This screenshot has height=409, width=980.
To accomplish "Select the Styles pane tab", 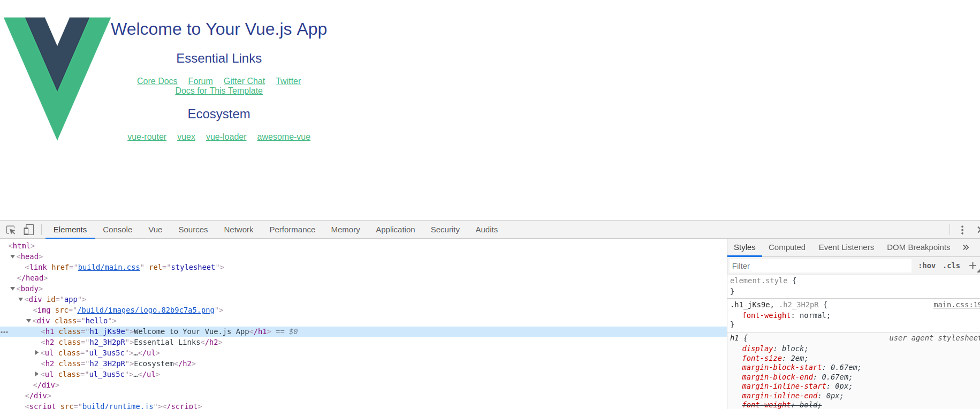I will tap(745, 247).
